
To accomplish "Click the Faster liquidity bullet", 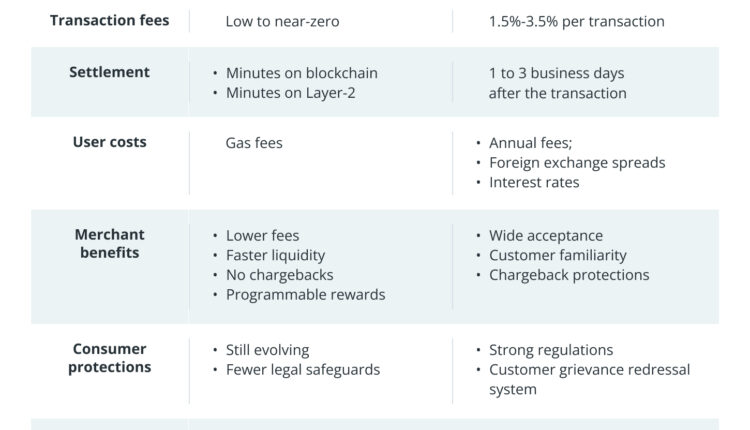I will (x=275, y=255).
